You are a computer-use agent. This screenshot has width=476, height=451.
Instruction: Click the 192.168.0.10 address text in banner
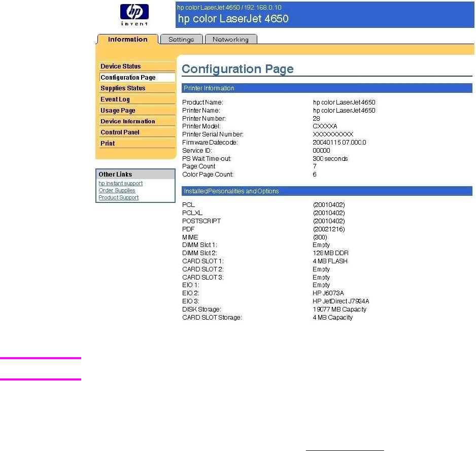click(263, 7)
